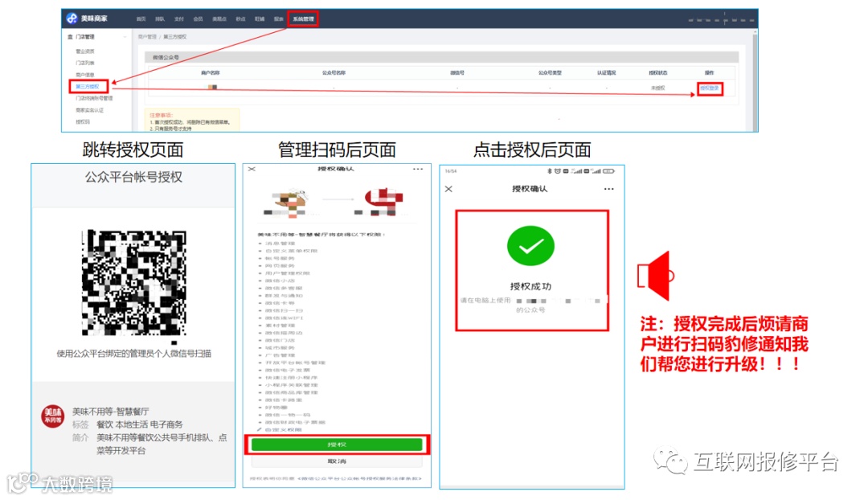This screenshot has height=500, width=868.
Task: Click the red 美味不用等 round logo
Action: [52, 416]
